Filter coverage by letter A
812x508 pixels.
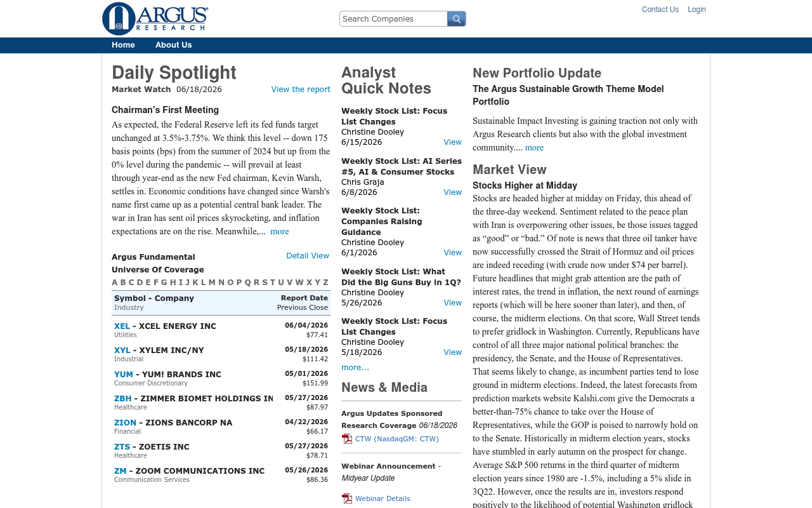(x=115, y=283)
